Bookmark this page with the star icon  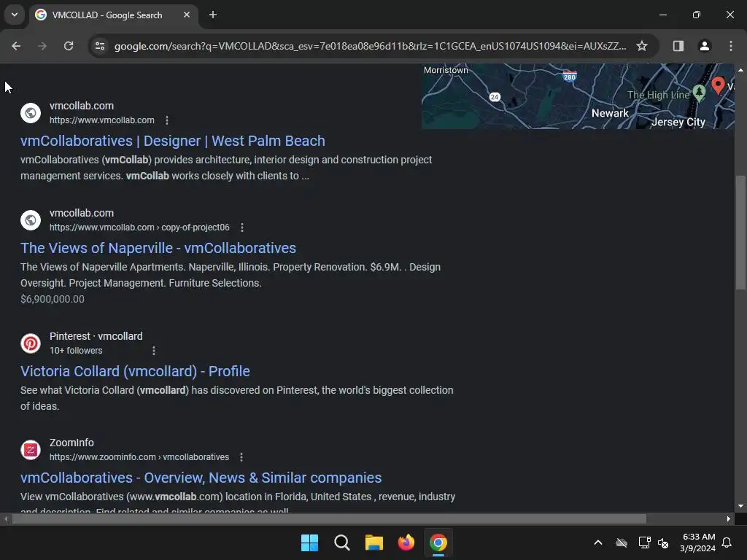(642, 46)
